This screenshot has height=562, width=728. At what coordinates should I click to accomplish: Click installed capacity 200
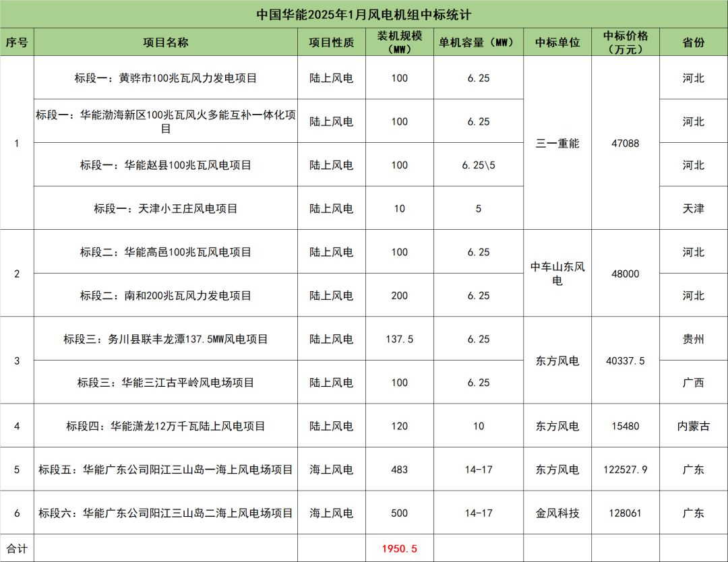click(400, 295)
